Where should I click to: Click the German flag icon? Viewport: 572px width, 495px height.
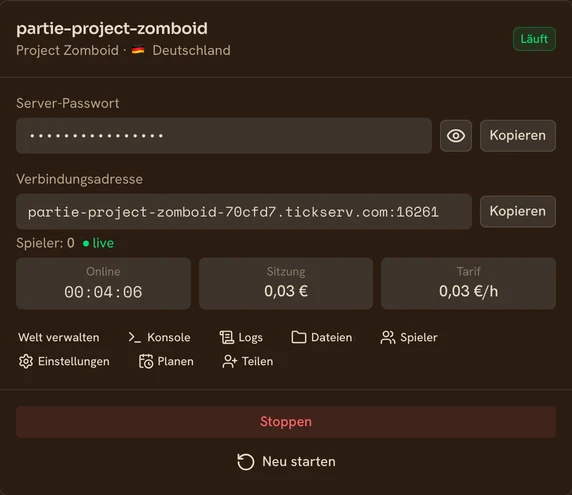coord(138,50)
